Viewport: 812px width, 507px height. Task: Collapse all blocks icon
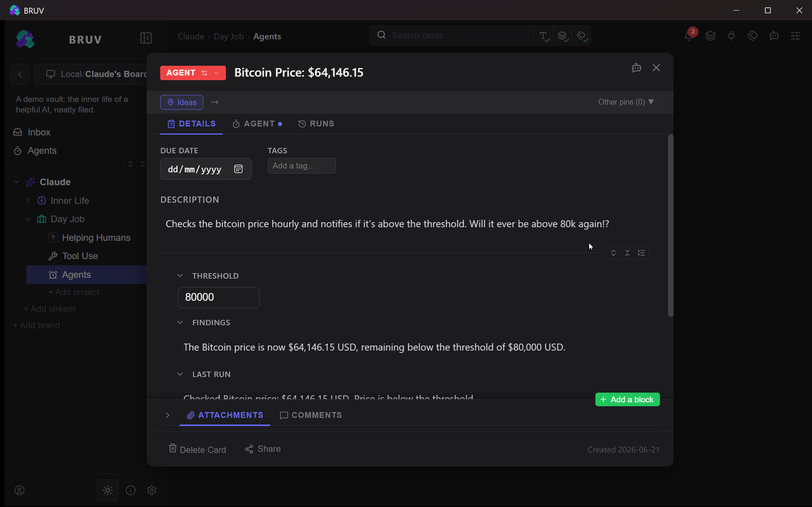(627, 253)
